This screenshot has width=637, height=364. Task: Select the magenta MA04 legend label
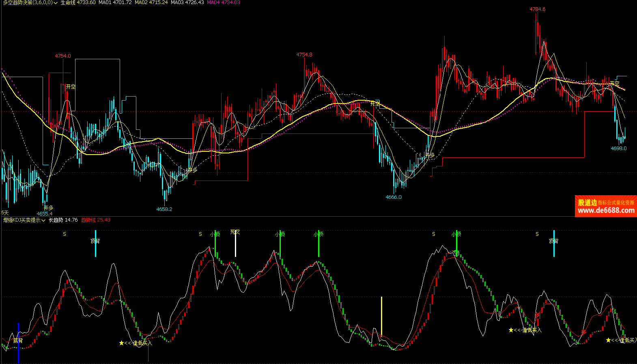pyautogui.click(x=223, y=2)
